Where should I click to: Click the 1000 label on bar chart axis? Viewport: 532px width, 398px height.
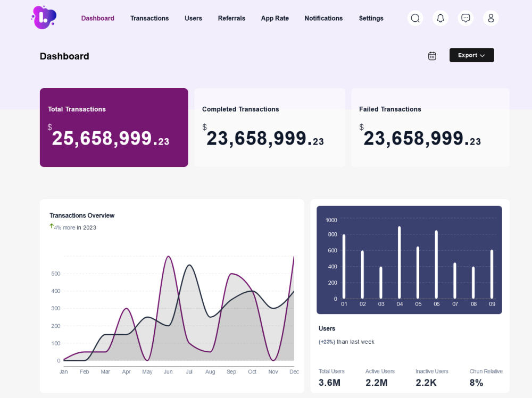(x=331, y=220)
